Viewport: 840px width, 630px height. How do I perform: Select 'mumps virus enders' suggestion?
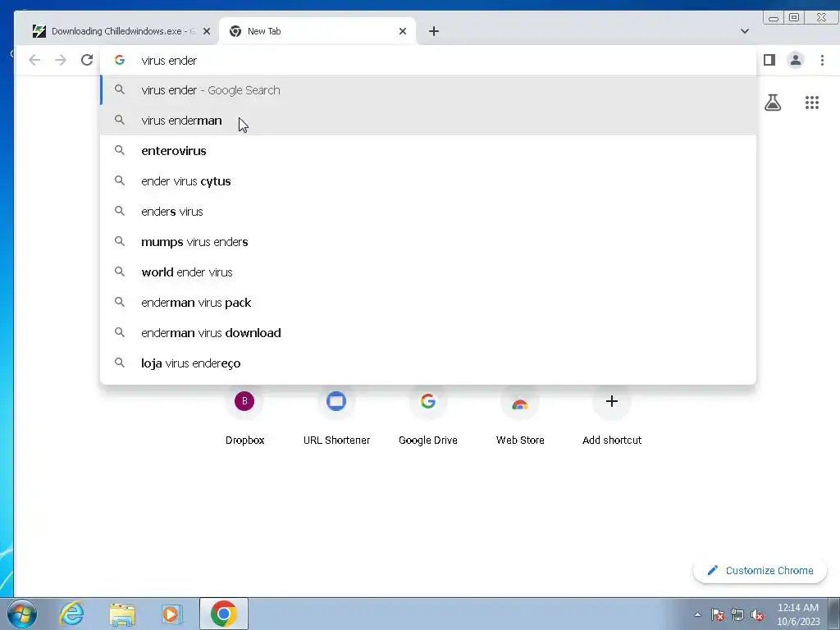(428, 242)
